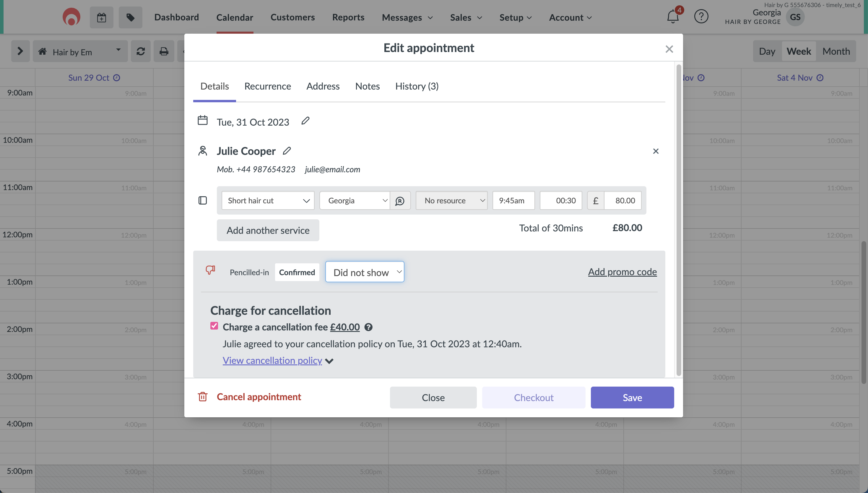868x493 pixels.
Task: Switch to the History (3) tab
Action: (417, 86)
